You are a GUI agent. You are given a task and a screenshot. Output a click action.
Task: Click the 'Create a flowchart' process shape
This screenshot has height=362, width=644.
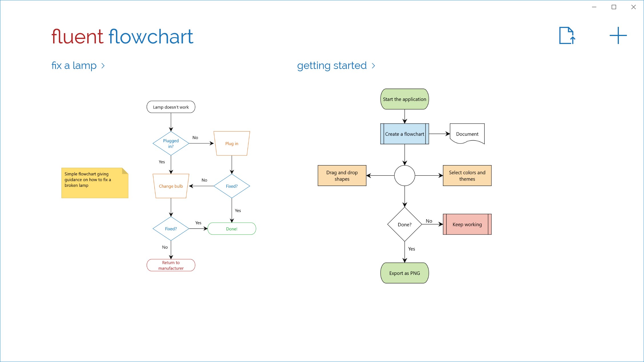point(404,134)
